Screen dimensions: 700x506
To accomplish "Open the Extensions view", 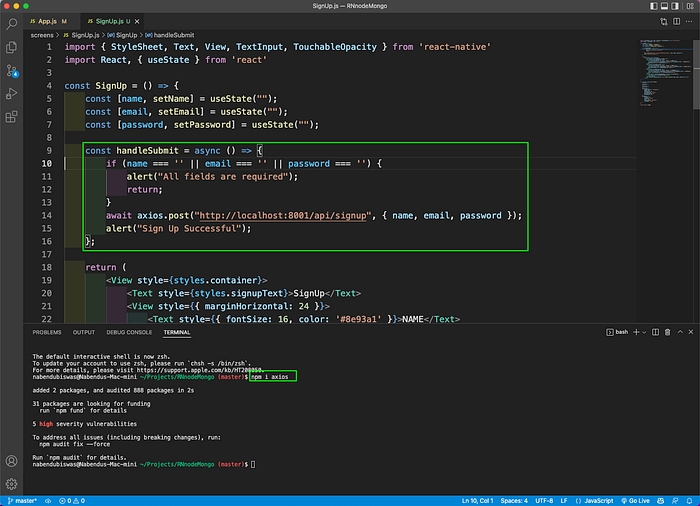I will tap(12, 117).
